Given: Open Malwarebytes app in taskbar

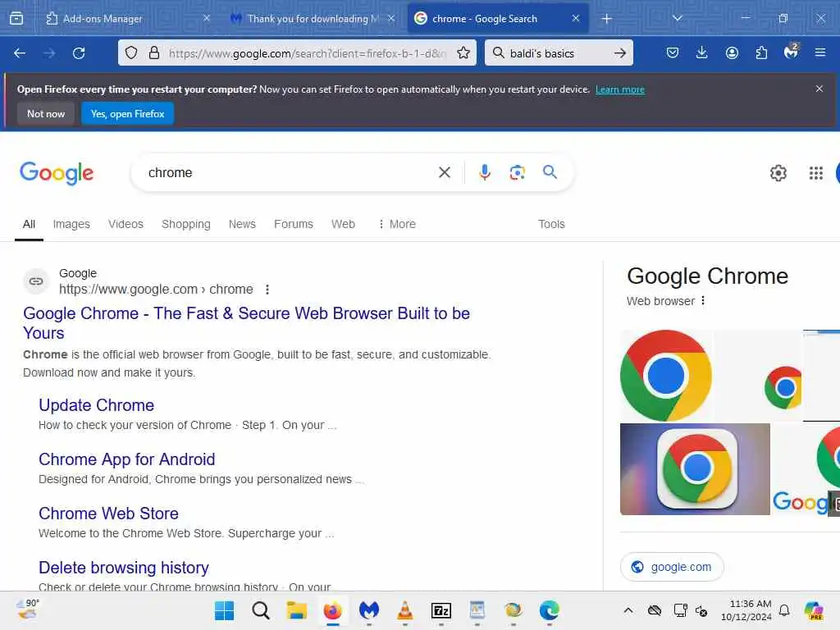Looking at the screenshot, I should (369, 610).
